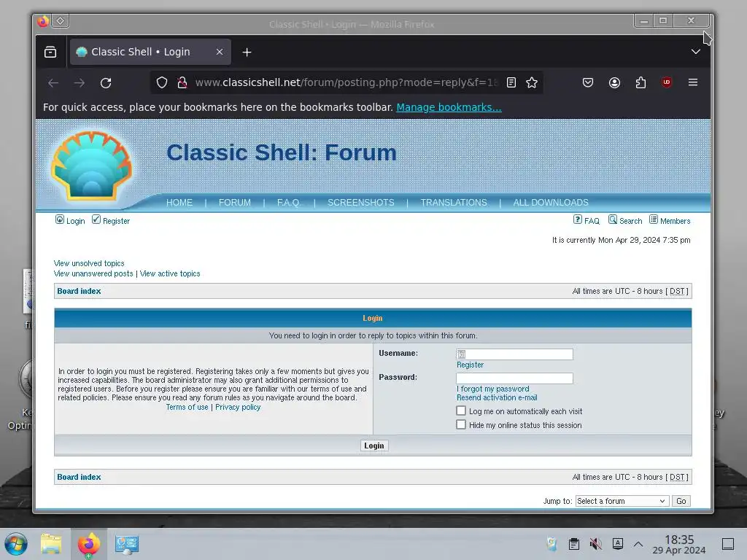747x560 pixels.
Task: Click the keep-above pin icon in title bar
Action: 61,20
